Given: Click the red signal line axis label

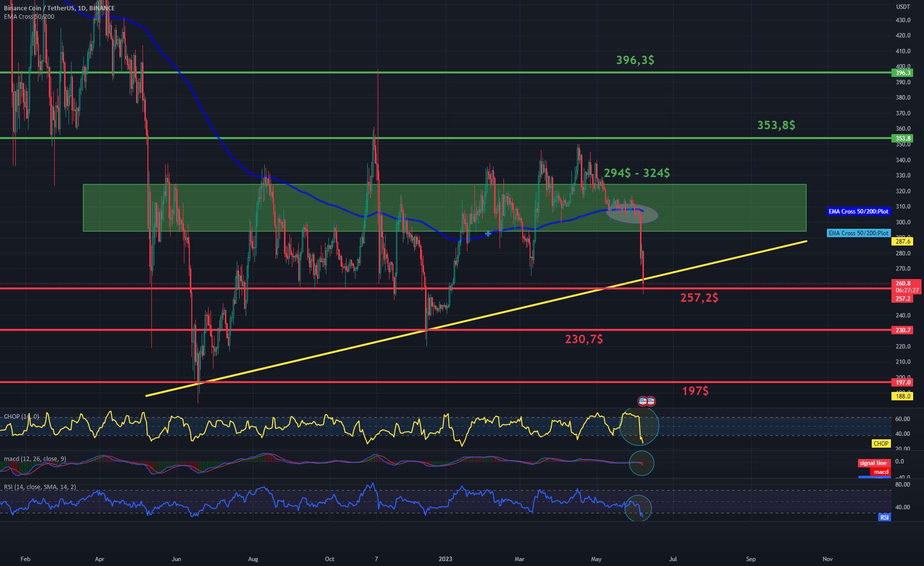Looking at the screenshot, I should (x=874, y=463).
